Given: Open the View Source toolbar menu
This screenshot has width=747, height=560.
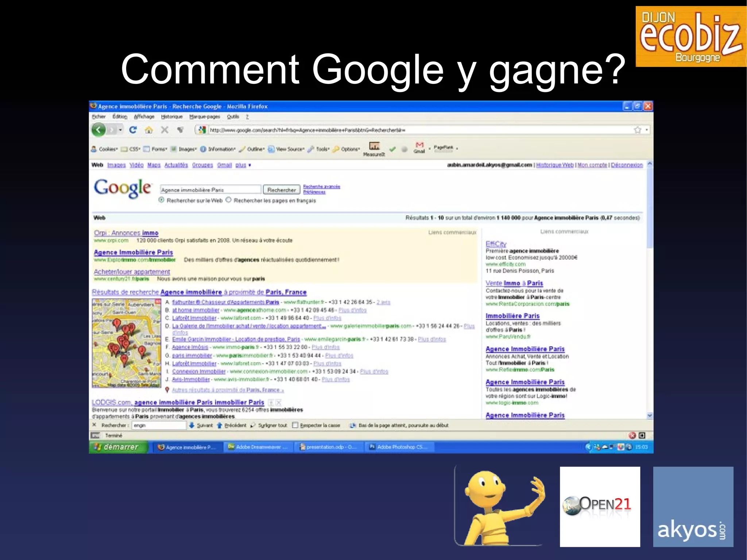Looking at the screenshot, I should pos(286,149).
